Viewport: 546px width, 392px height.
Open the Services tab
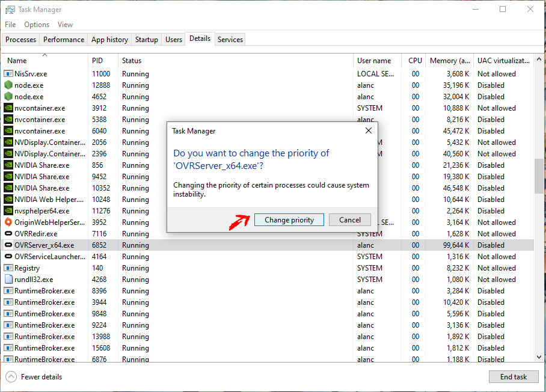230,40
